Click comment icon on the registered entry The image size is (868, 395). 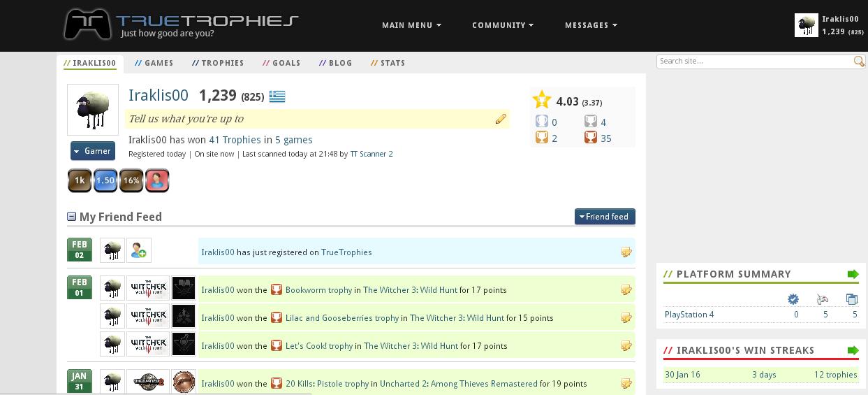click(626, 252)
